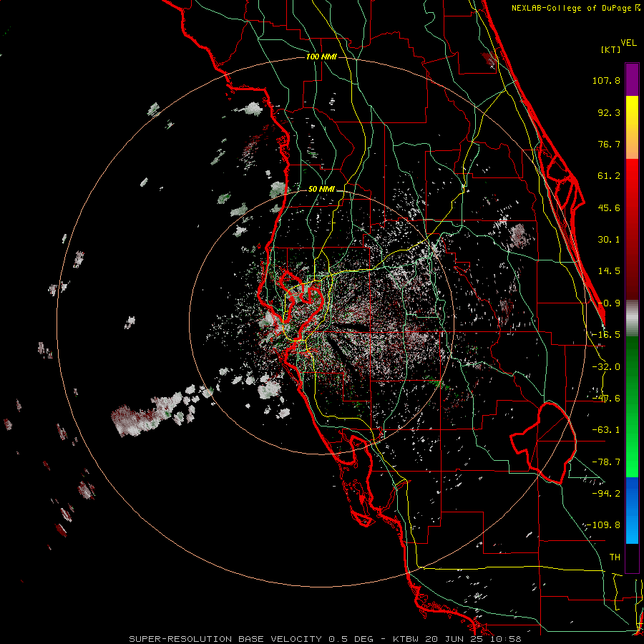Click the 45.6 legend value

[x=609, y=208]
